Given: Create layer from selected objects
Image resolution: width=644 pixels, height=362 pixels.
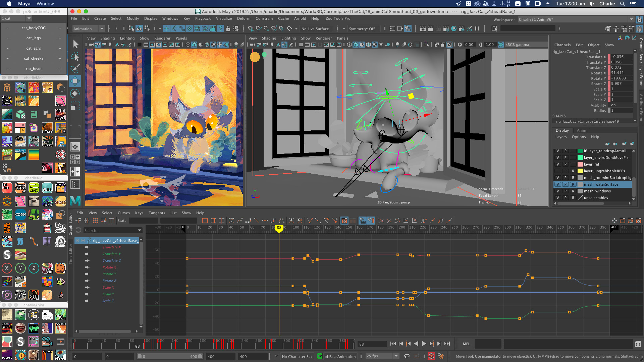Looking at the screenshot, I should click(x=632, y=144).
